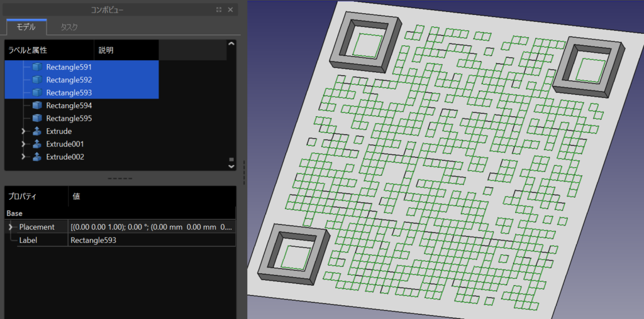Click the 説明 column header
Image resolution: width=644 pixels, height=319 pixels.
126,50
